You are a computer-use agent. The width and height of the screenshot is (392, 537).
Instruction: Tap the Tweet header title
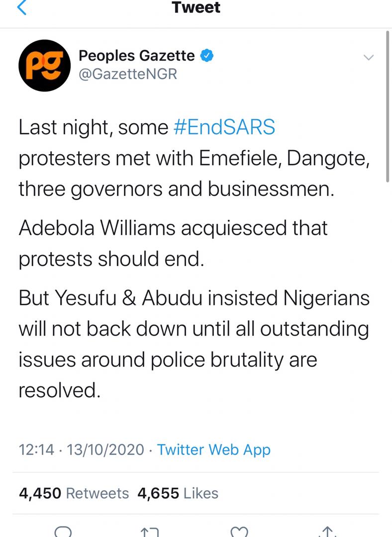[x=196, y=7]
